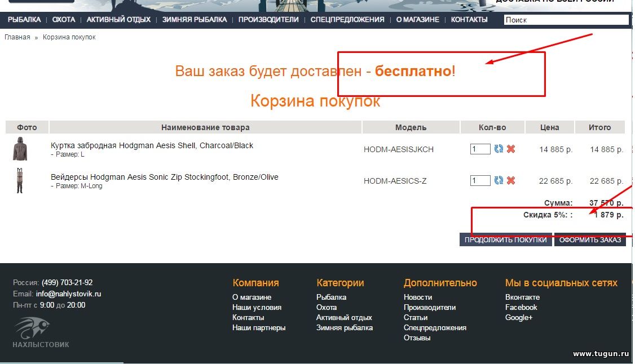Click the info@nahlystovik.ru email link

point(68,294)
